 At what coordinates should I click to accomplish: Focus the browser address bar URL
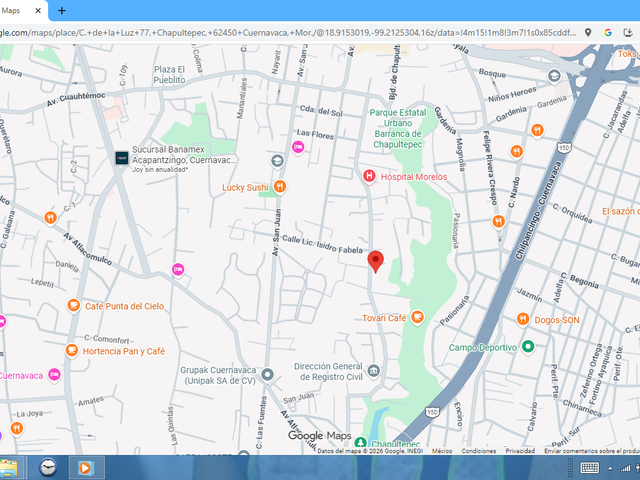(x=288, y=33)
